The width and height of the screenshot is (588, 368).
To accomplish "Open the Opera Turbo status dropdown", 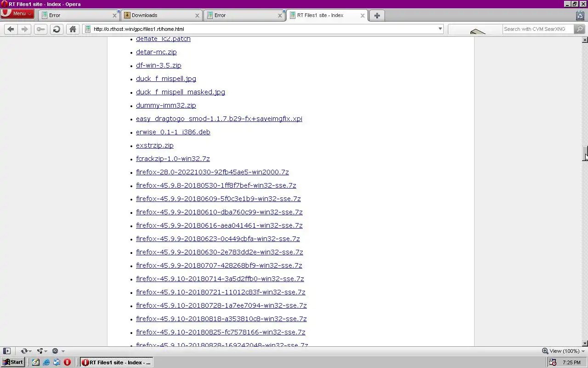I will 58,351.
